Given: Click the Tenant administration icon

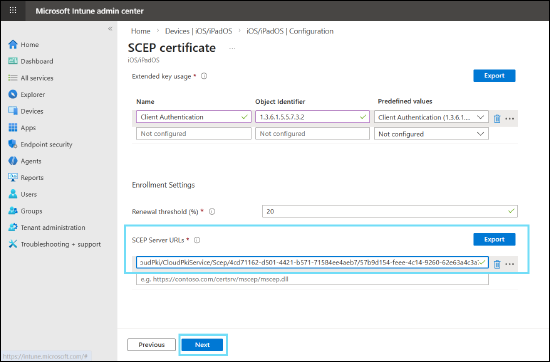Looking at the screenshot, I should [13, 227].
